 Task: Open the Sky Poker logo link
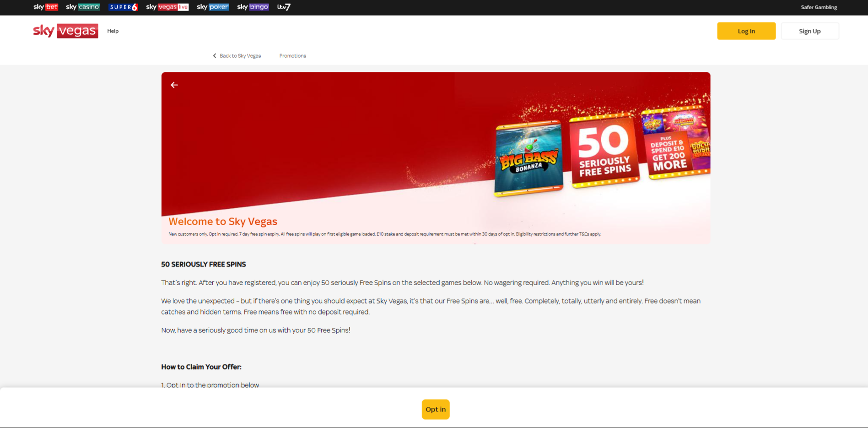[213, 7]
